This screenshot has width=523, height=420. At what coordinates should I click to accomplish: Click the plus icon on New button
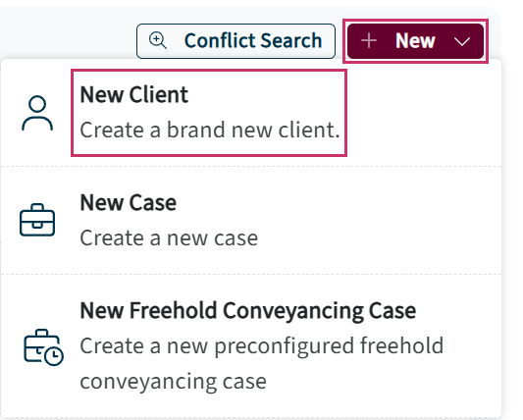369,41
